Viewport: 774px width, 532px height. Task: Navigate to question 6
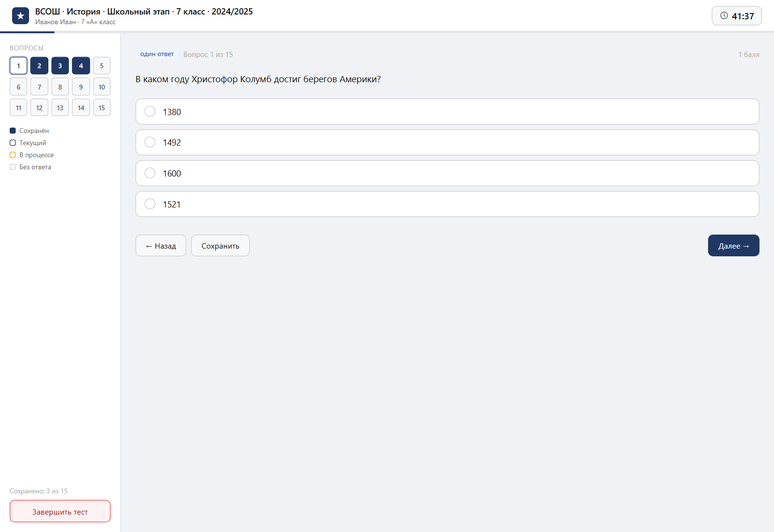[x=18, y=87]
